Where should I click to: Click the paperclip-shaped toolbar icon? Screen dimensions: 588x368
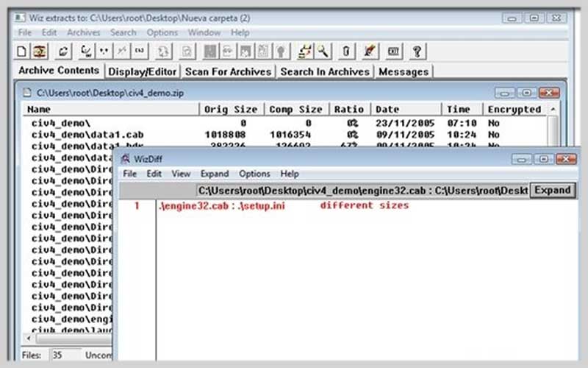coord(346,51)
